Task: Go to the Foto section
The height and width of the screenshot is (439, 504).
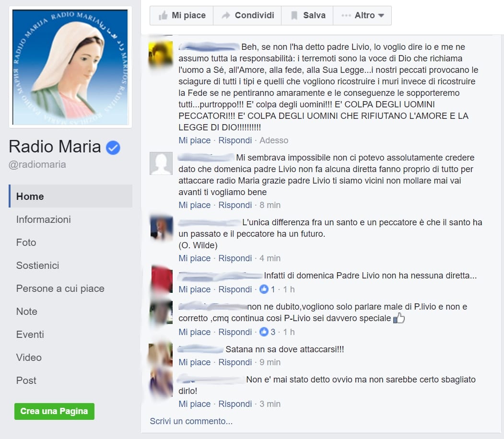Action: point(26,243)
